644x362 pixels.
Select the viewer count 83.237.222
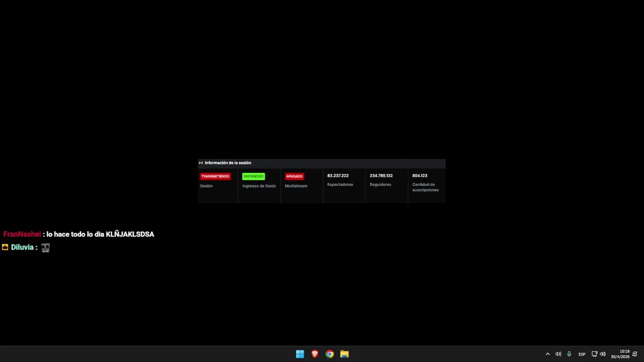tap(338, 175)
